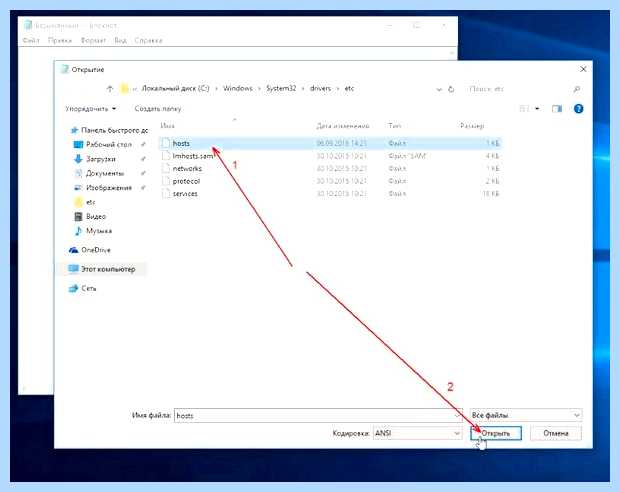This screenshot has width=620, height=492.
Task: Open Вид menu in Notepad window
Action: click(x=120, y=40)
